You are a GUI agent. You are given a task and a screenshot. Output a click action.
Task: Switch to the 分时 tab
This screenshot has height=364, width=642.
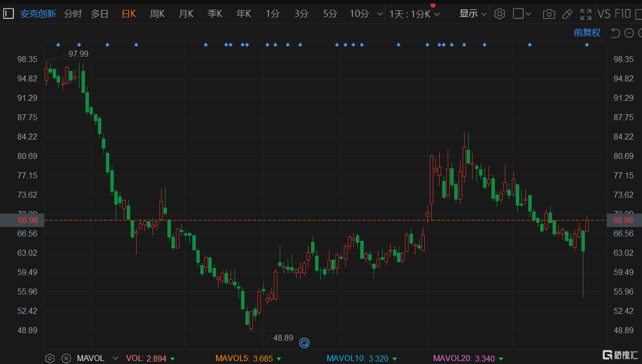73,14
